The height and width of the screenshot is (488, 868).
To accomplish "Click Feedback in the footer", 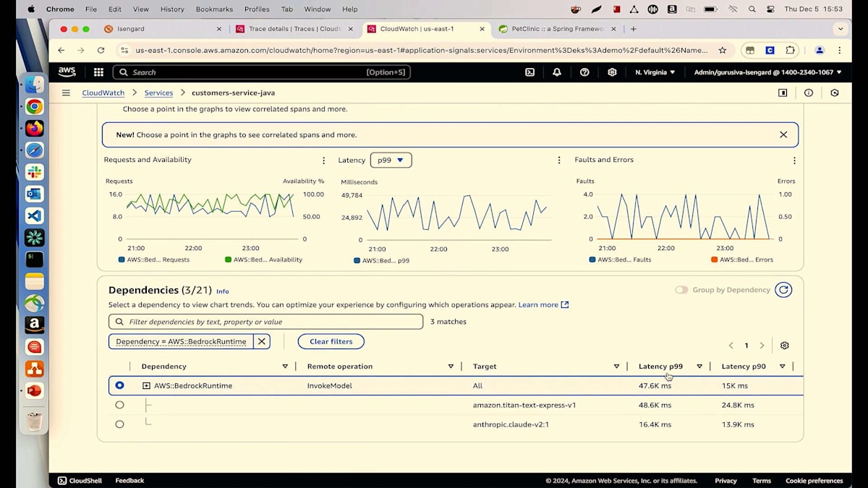I will (129, 481).
